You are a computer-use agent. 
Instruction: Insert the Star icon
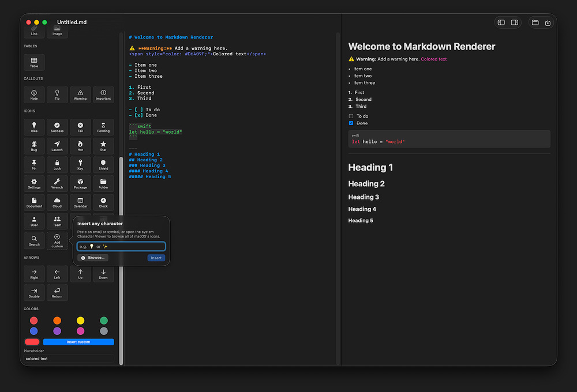[x=103, y=146]
